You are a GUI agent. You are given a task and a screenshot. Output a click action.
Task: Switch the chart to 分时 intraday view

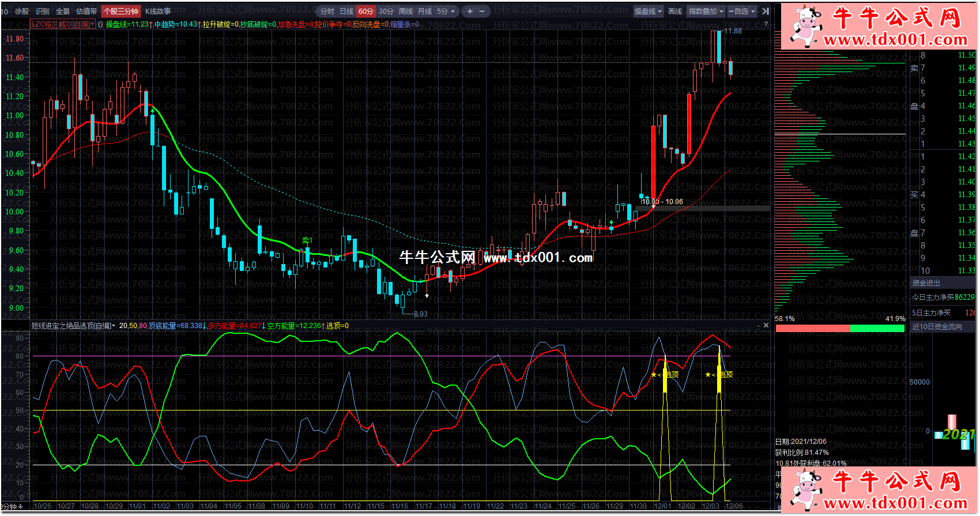tap(327, 11)
